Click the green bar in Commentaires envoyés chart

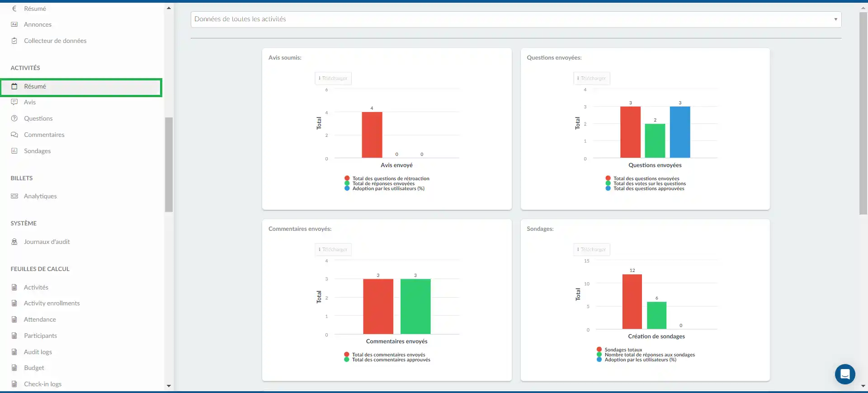pos(415,306)
